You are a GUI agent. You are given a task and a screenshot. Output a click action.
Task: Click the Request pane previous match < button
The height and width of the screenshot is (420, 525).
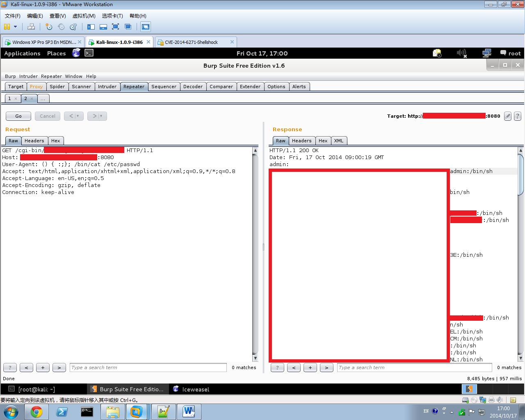point(26,367)
